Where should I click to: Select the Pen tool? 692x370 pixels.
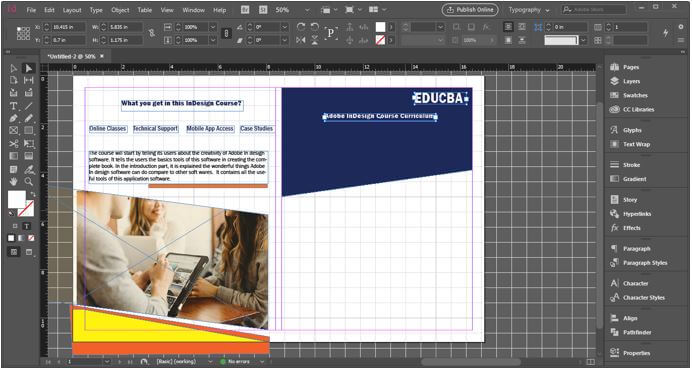(14, 118)
